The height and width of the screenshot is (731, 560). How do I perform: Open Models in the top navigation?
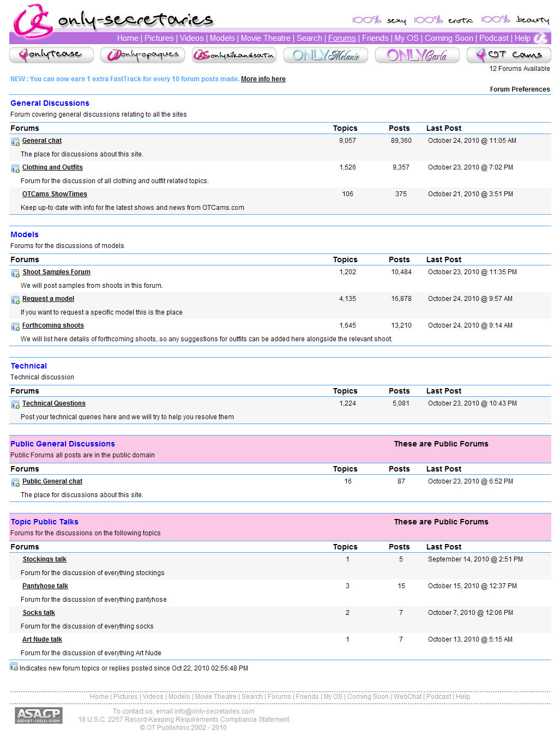click(222, 38)
